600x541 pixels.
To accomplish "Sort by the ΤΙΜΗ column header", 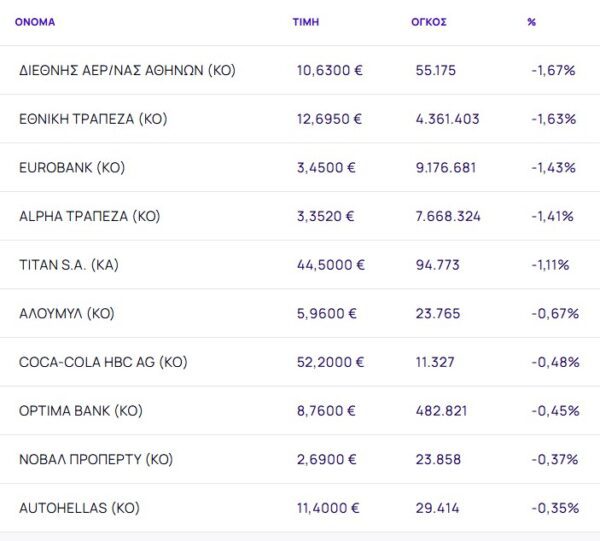I will click(x=305, y=21).
